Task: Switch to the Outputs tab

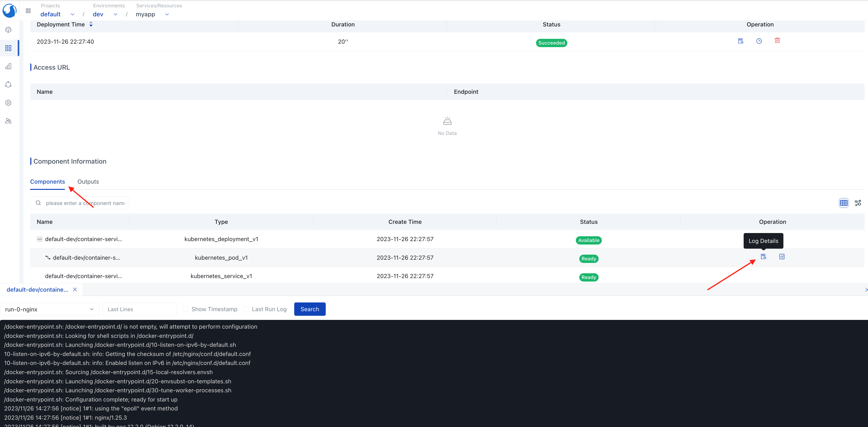Action: point(88,182)
